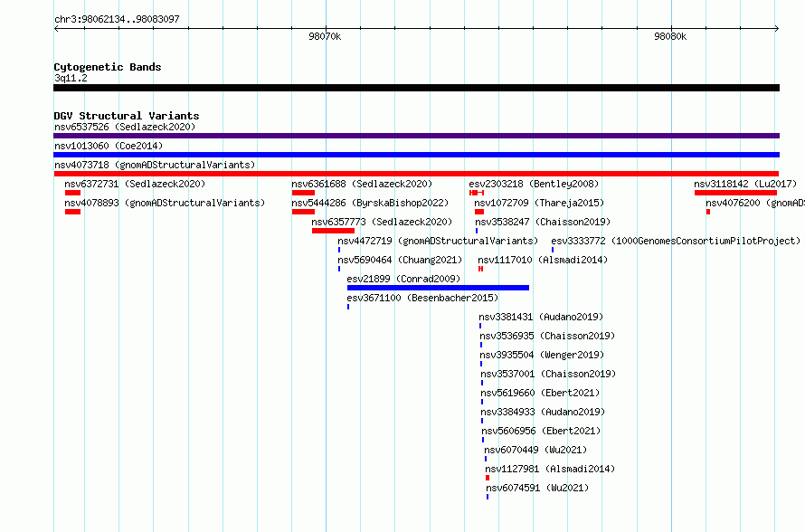Click the Cytogenetic Bands track title
The height and width of the screenshot is (532, 805).
108,67
